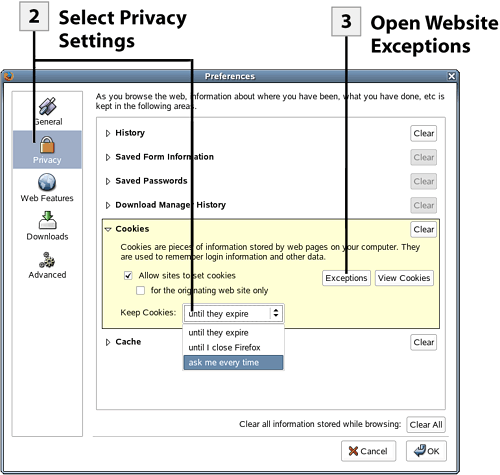Choose ask me every time option

click(x=233, y=362)
